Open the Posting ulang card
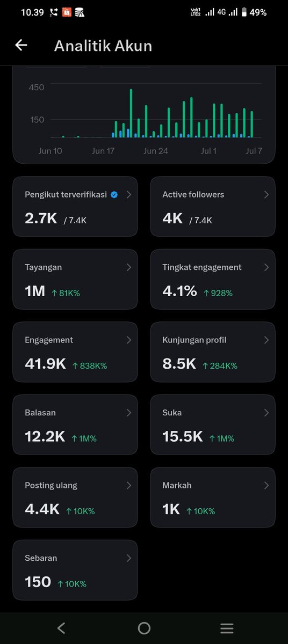This screenshot has height=644, width=288. click(75, 497)
